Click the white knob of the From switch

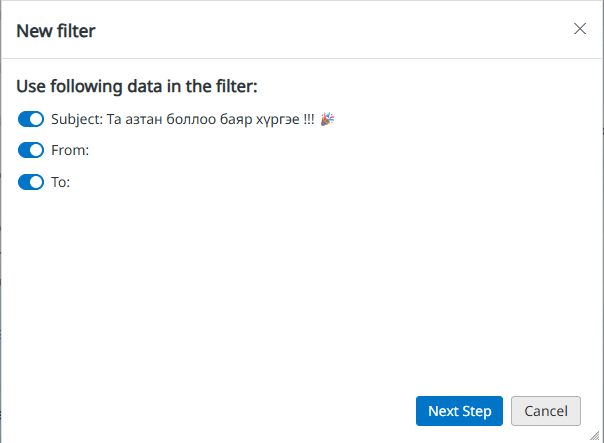[x=36, y=150]
